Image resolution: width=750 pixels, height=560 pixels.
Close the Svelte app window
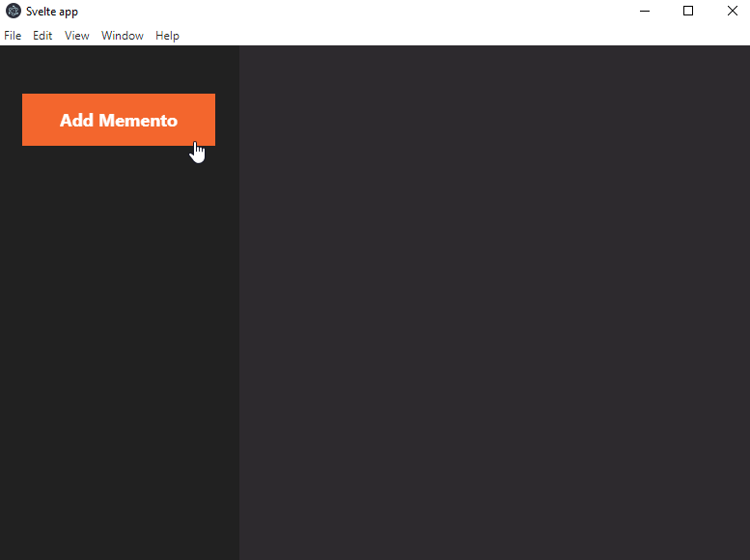pos(732,11)
